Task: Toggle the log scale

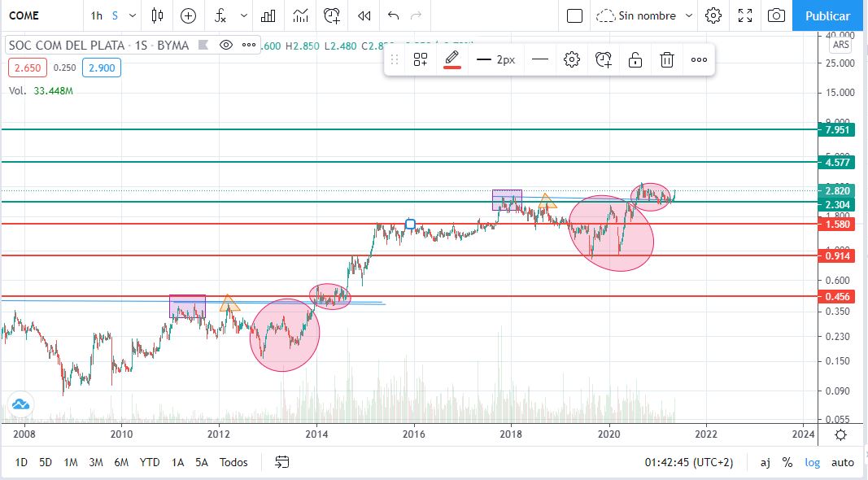Action: 813,462
